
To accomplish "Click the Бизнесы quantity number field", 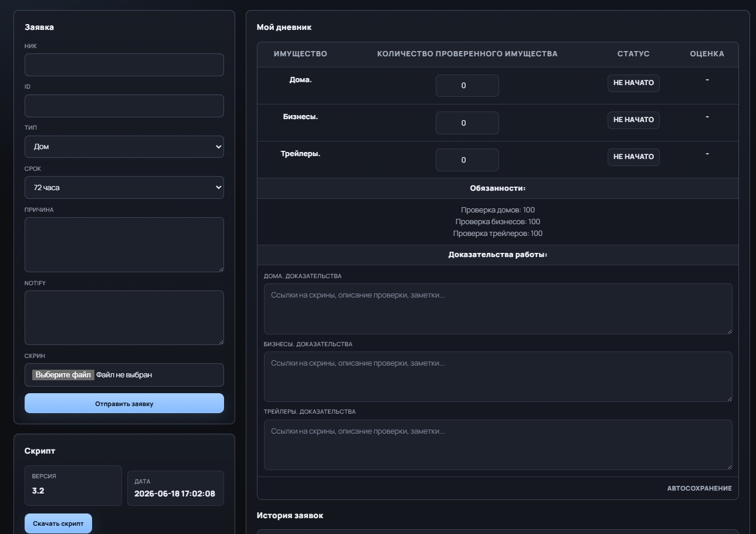I will pos(467,123).
